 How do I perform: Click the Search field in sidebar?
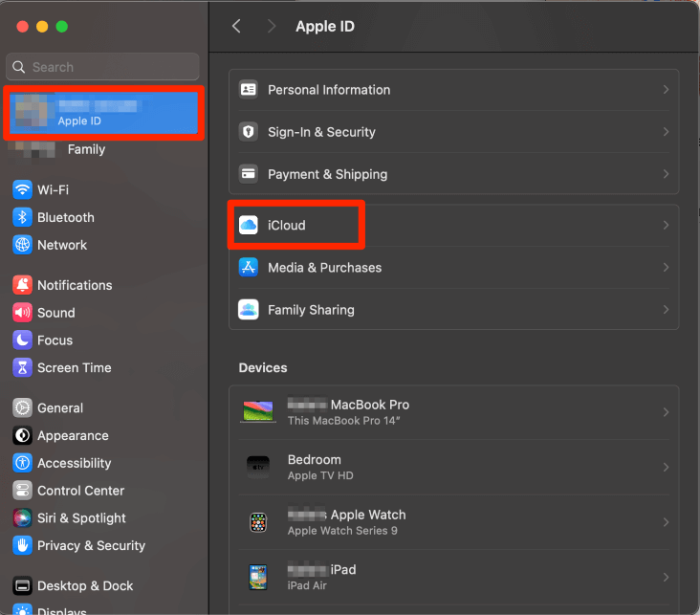pos(103,67)
